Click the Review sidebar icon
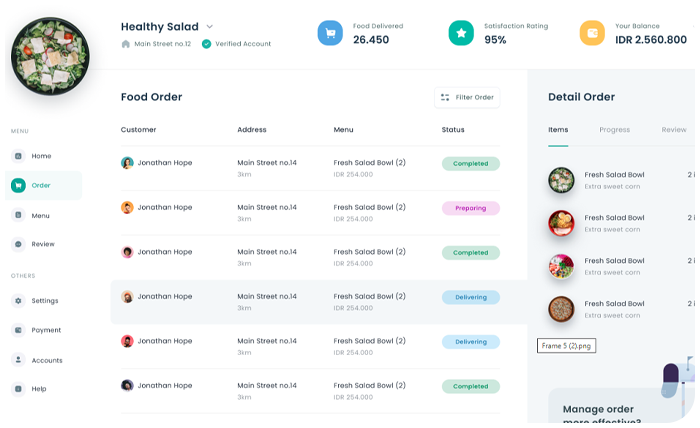Viewport: 700px width, 428px height. (18, 244)
